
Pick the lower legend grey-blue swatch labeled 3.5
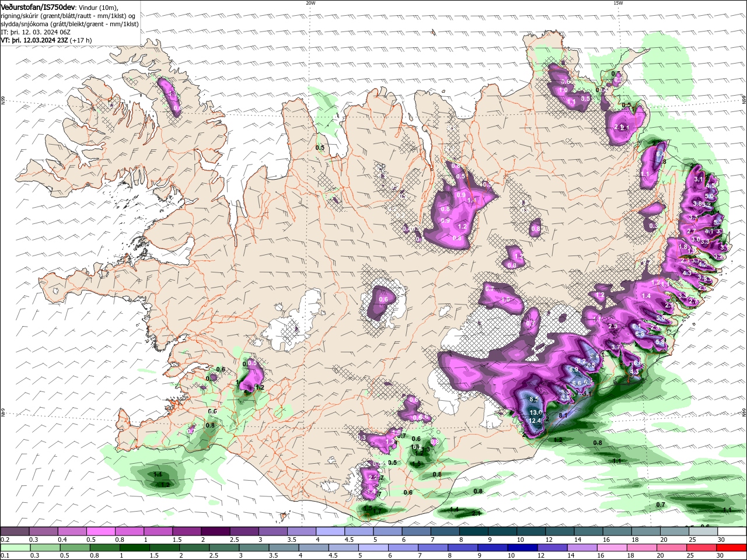(x=284, y=547)
